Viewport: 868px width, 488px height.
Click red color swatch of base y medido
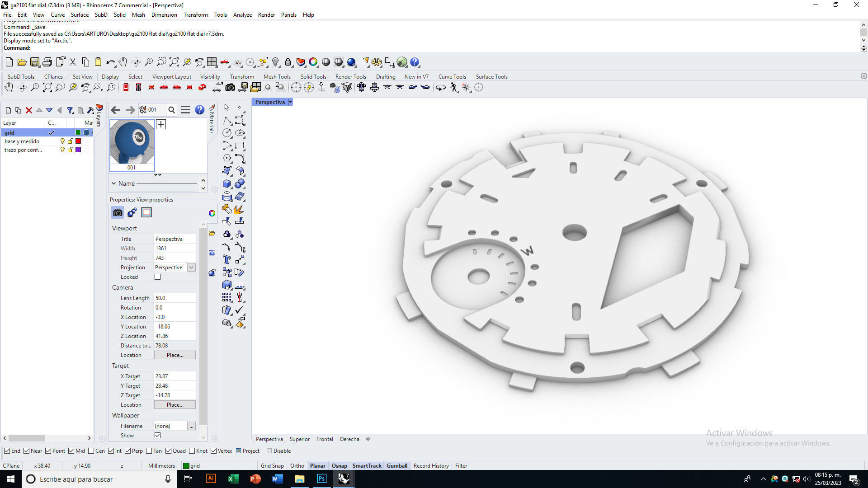[x=78, y=141]
